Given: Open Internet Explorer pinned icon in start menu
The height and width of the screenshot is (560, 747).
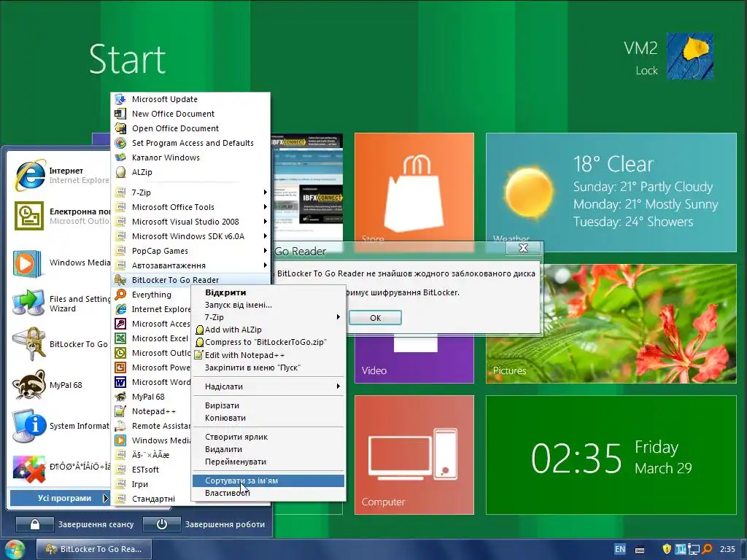Looking at the screenshot, I should pos(30,175).
